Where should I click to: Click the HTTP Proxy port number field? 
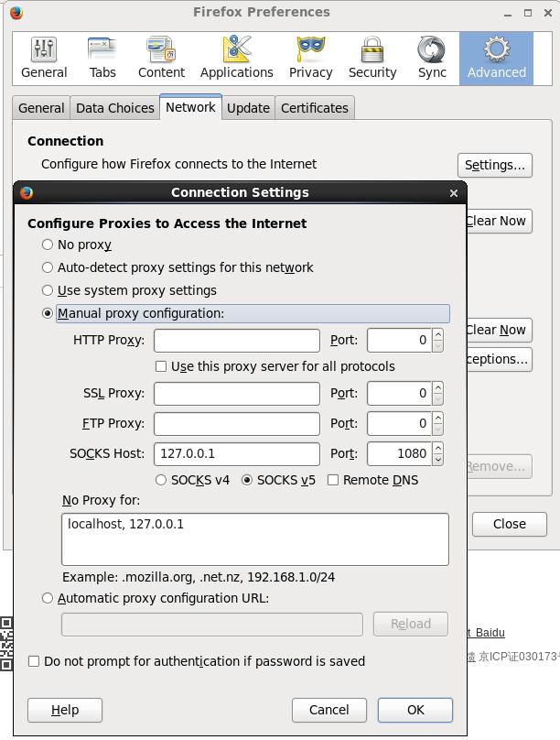click(400, 341)
